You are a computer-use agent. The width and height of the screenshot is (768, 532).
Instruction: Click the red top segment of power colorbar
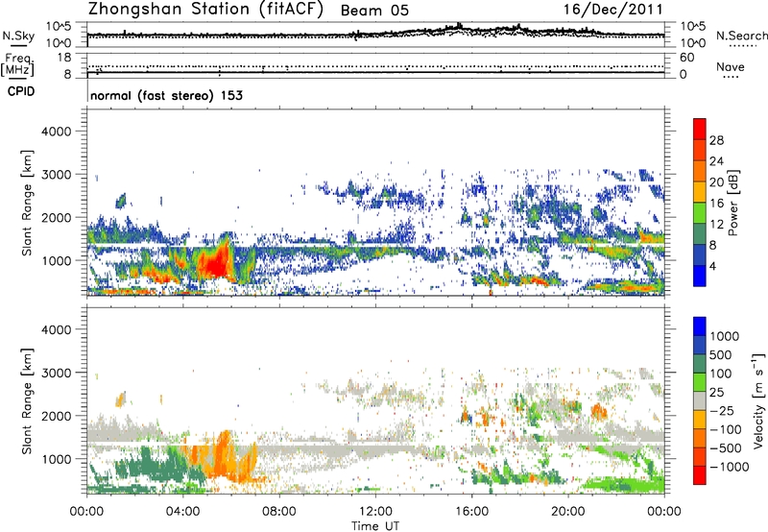[700, 130]
